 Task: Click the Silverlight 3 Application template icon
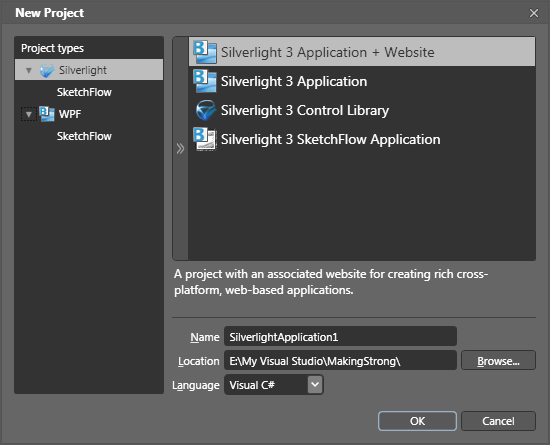point(205,81)
